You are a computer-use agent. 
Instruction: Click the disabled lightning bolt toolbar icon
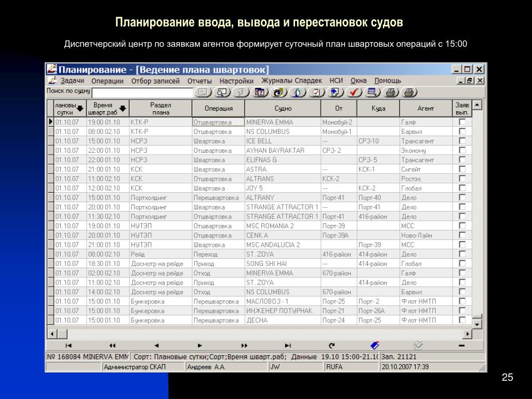pos(241,92)
